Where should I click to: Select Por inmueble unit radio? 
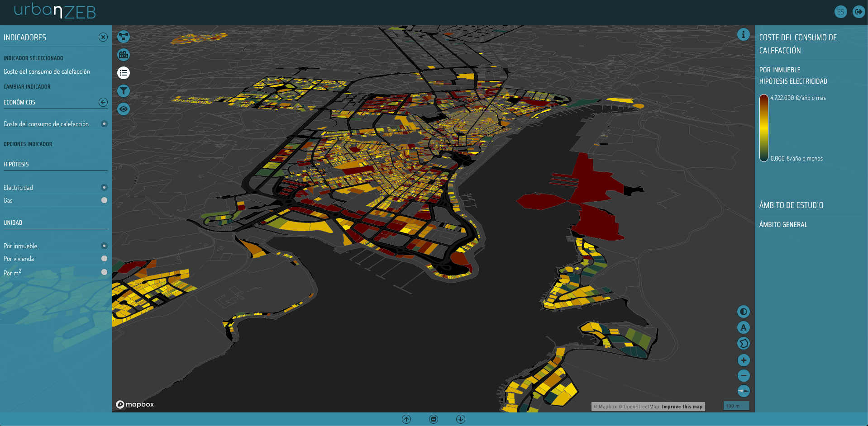point(104,246)
